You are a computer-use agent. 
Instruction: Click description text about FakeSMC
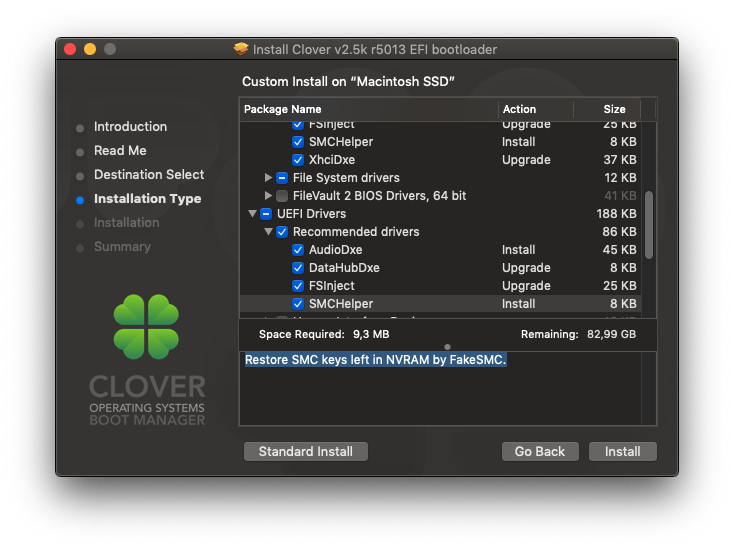[375, 360]
